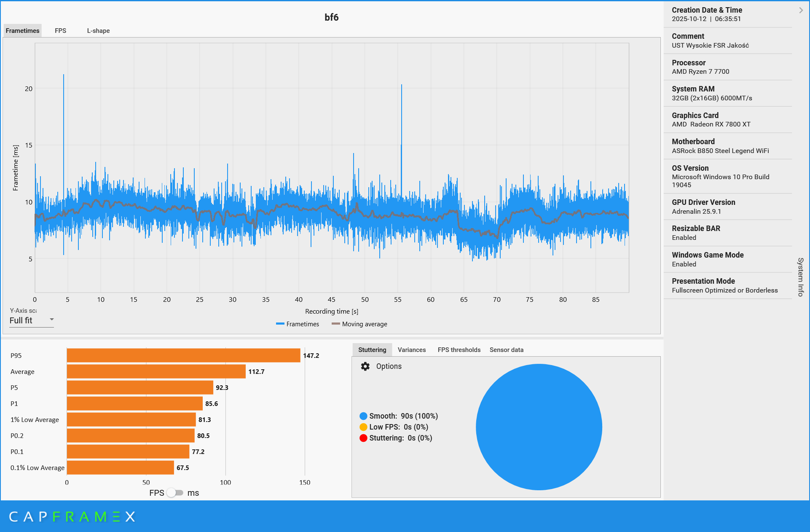Screen dimensions: 810x532
Task: Open the Y-Axis scaling Full fit dropdown
Action: (x=32, y=320)
